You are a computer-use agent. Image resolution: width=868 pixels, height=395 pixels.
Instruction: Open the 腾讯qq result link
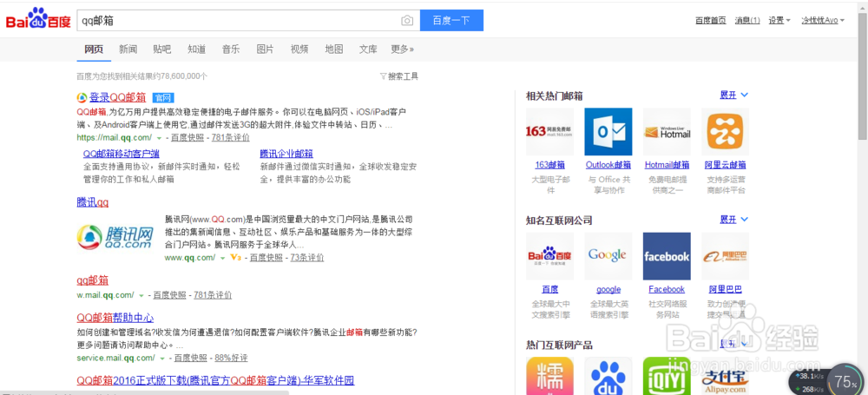93,202
